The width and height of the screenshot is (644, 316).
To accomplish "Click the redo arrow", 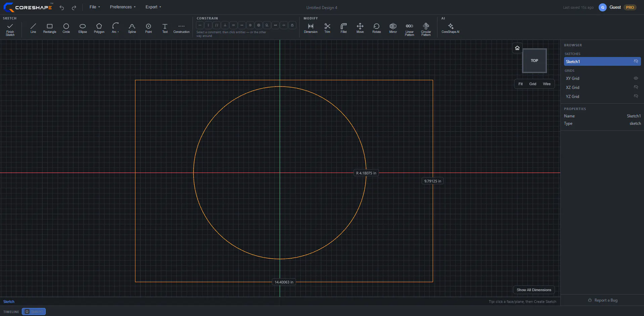I will (x=74, y=7).
